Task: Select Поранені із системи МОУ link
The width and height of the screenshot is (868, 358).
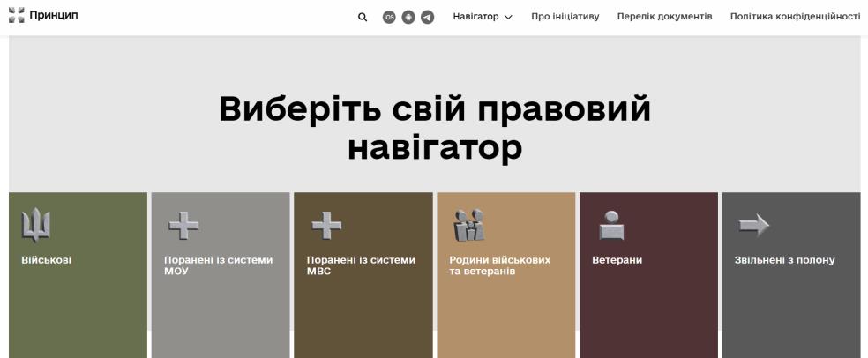Action: coord(219,265)
